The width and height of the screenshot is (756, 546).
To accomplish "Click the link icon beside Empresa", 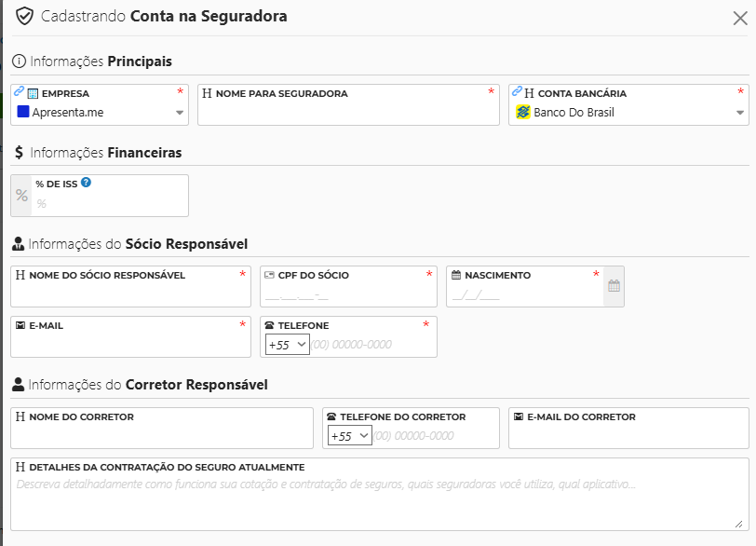I will coord(19,92).
